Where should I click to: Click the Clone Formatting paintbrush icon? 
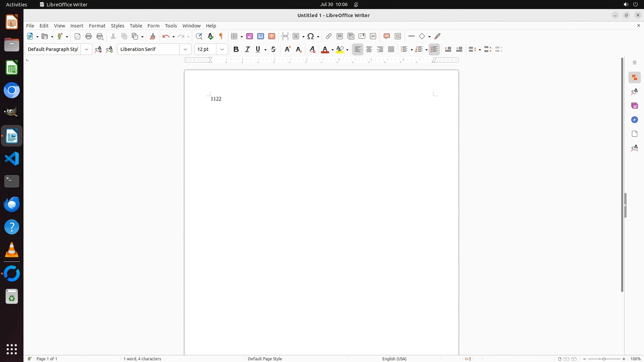pos(153,36)
